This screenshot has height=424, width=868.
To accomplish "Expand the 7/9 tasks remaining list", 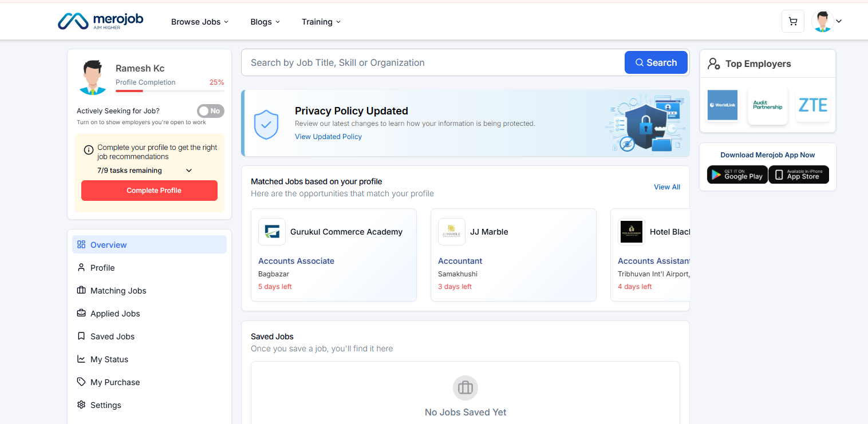I will pos(189,171).
